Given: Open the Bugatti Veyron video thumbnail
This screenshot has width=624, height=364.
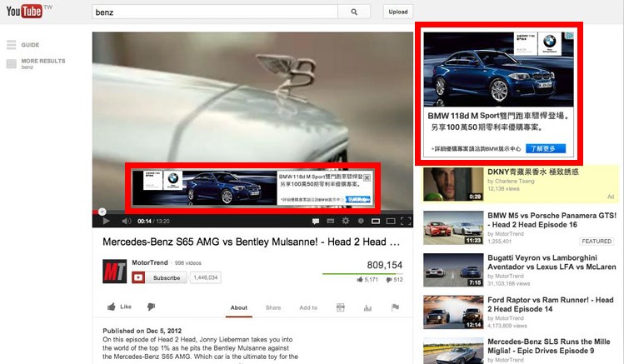Looking at the screenshot, I should click(x=453, y=270).
